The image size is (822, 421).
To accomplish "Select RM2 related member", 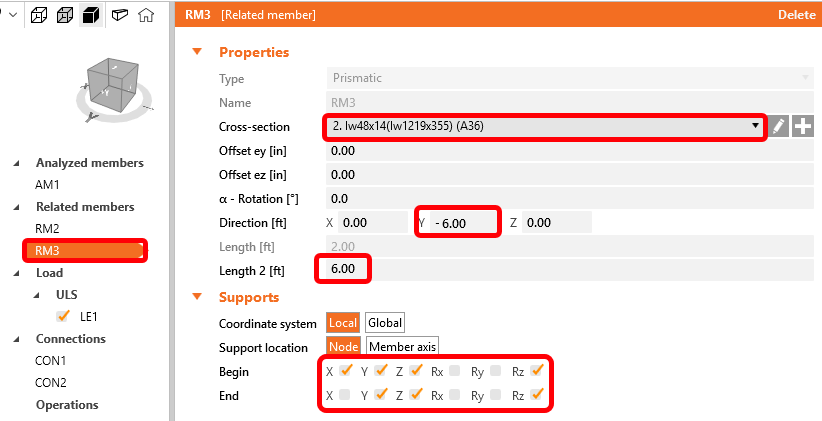I will [x=48, y=229].
